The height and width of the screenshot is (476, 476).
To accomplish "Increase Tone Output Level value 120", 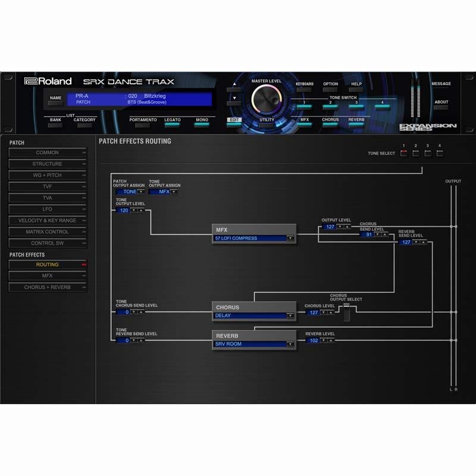I will tap(141, 210).
